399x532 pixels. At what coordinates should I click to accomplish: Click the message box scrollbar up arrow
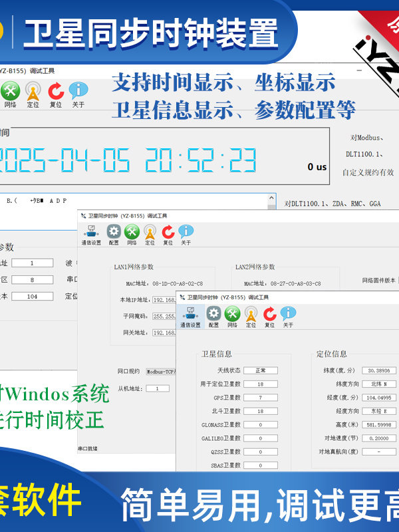click(x=272, y=198)
